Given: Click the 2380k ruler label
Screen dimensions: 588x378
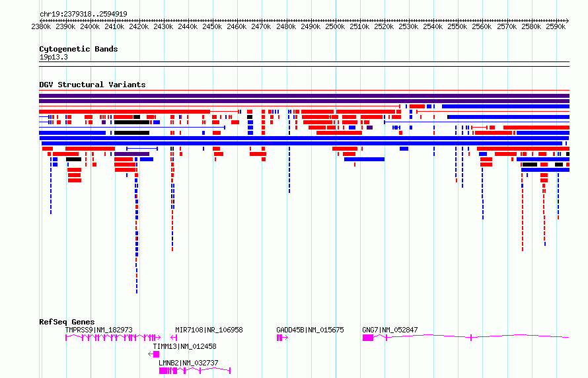Looking at the screenshot, I should pyautogui.click(x=41, y=26).
